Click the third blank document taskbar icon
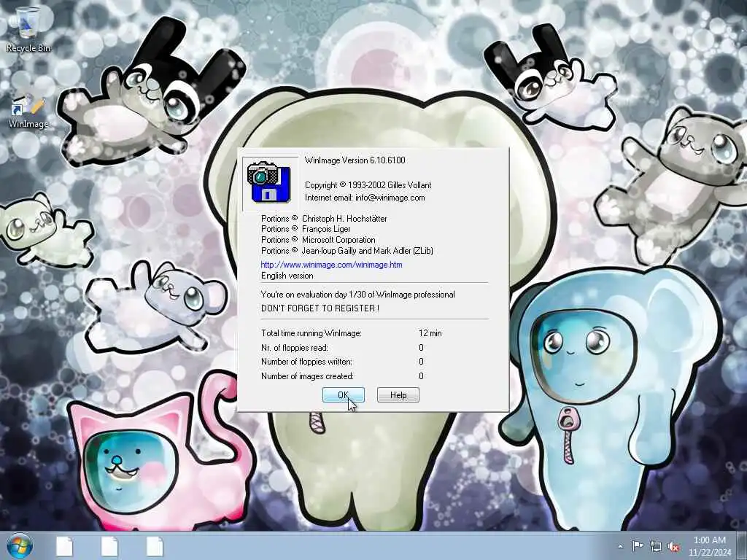 pos(155,546)
